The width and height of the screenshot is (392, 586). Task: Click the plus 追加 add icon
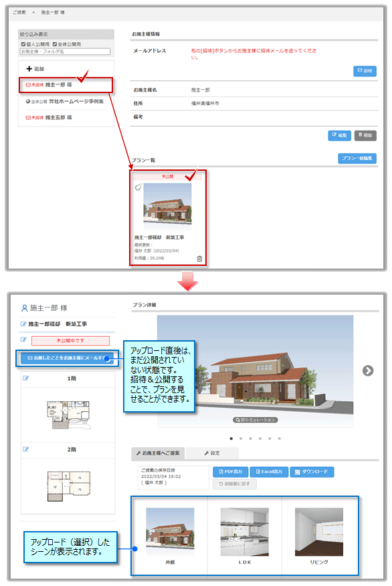click(x=29, y=69)
